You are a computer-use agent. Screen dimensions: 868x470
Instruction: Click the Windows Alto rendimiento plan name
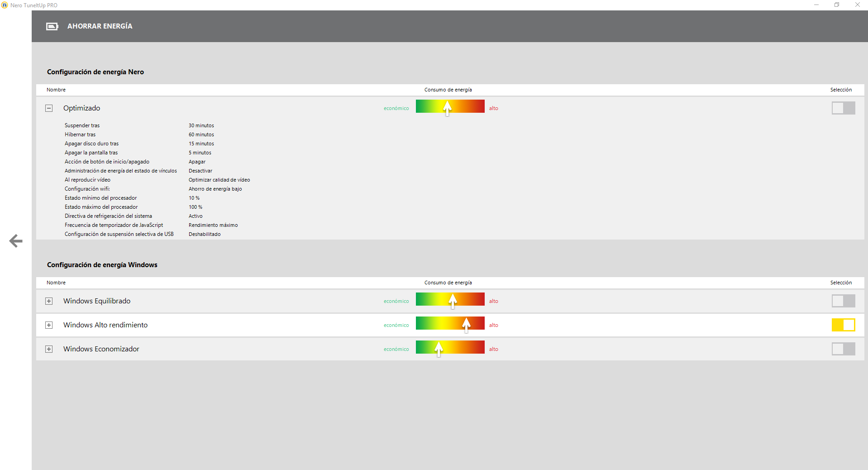[x=105, y=325]
